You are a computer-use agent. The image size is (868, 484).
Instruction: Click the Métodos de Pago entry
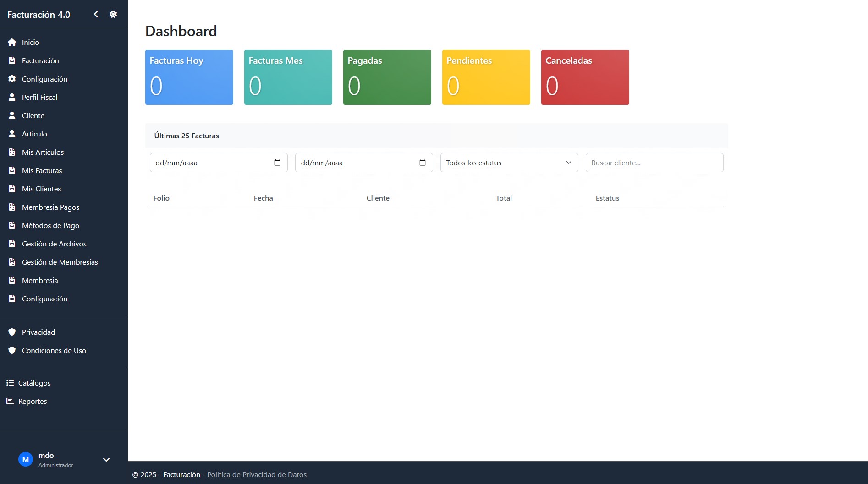coord(50,225)
